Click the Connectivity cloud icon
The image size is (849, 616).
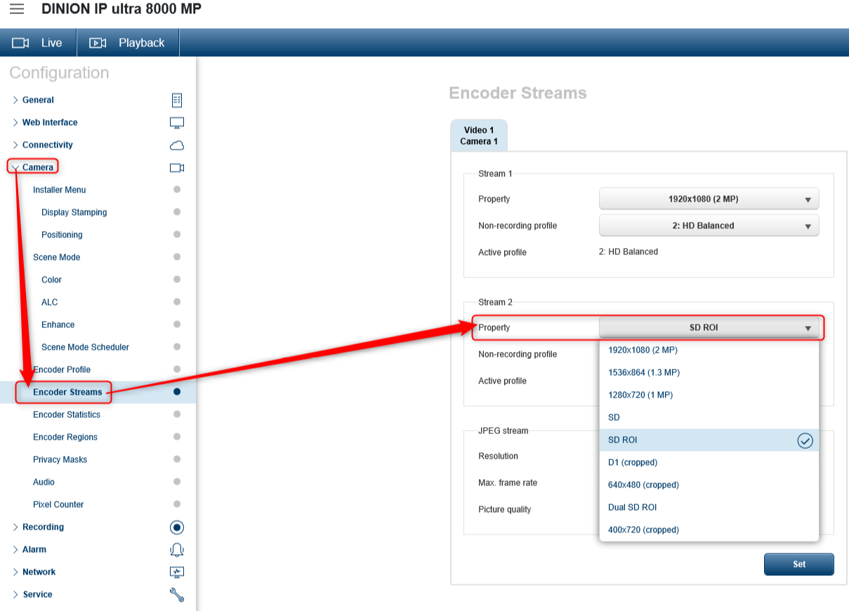coord(177,145)
